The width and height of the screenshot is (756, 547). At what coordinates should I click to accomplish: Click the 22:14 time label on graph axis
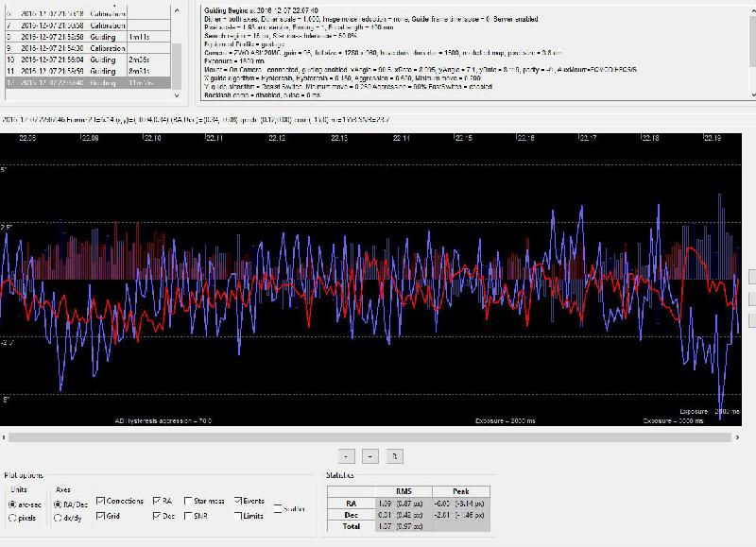[402, 138]
